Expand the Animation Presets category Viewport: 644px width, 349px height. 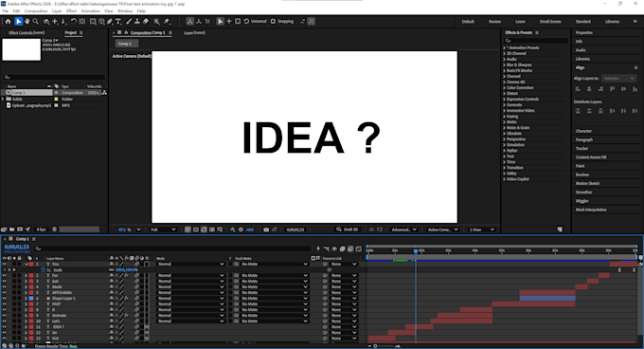click(505, 47)
